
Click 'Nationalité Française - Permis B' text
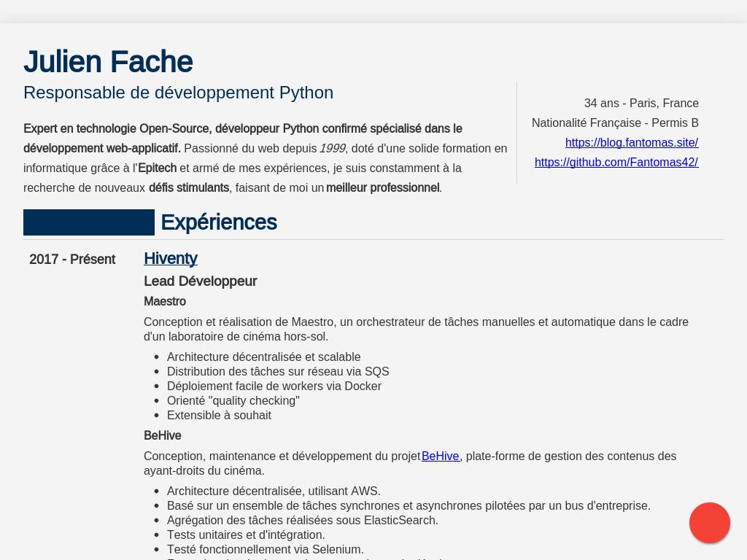tap(615, 122)
